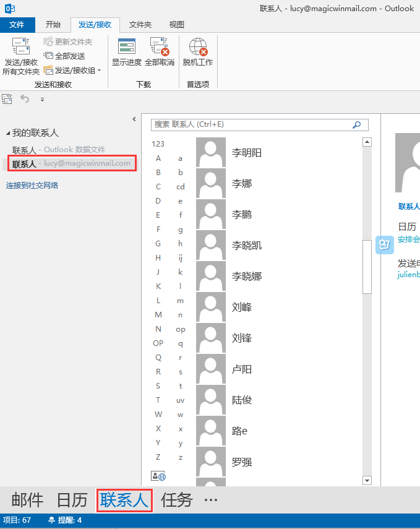Select Contacts - lucy@magicwinmail.com folder

pyautogui.click(x=72, y=163)
